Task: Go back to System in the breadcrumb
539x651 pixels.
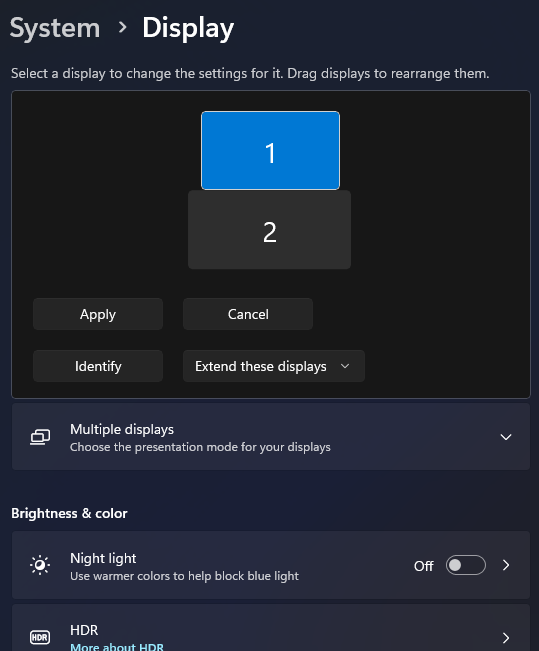Action: point(55,28)
